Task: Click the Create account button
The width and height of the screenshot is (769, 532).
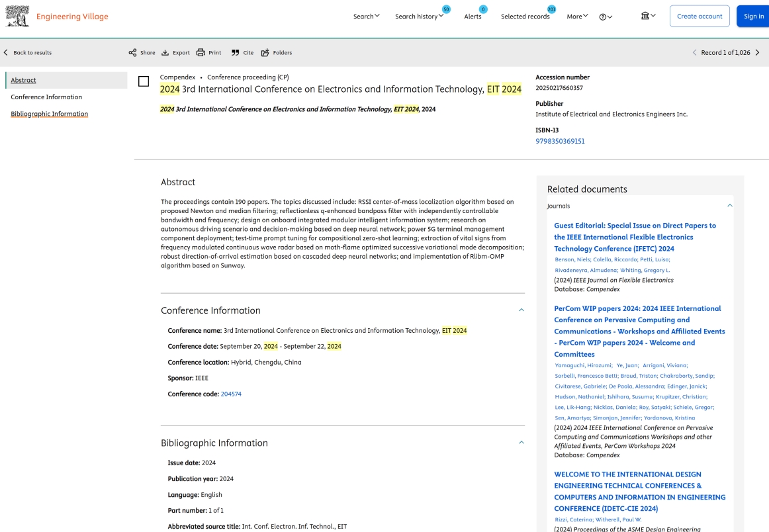Action: [x=700, y=16]
